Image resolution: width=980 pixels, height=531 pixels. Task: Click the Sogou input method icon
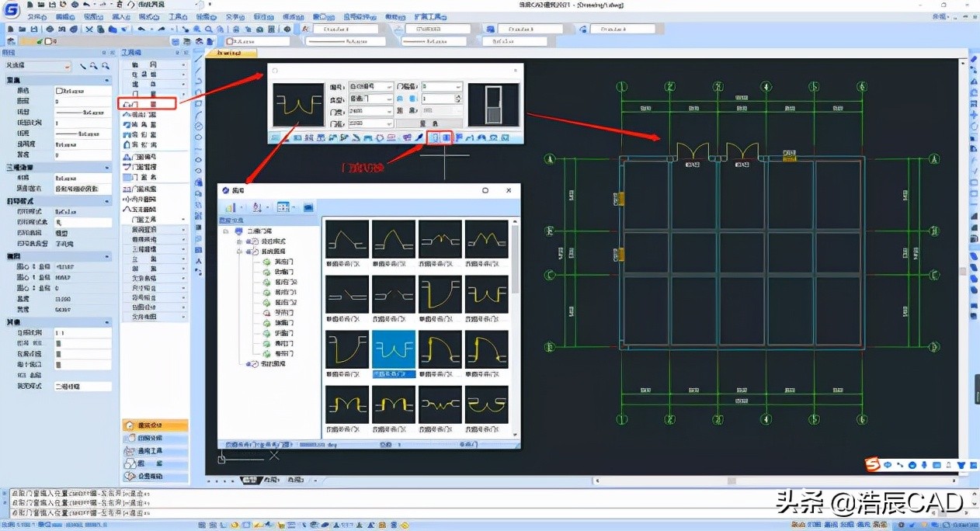(874, 464)
